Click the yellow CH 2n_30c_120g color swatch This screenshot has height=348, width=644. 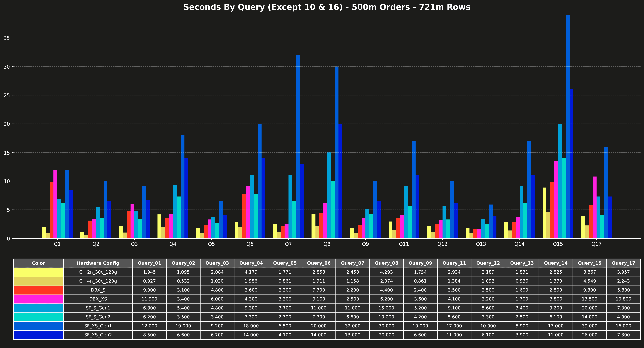pyautogui.click(x=38, y=272)
